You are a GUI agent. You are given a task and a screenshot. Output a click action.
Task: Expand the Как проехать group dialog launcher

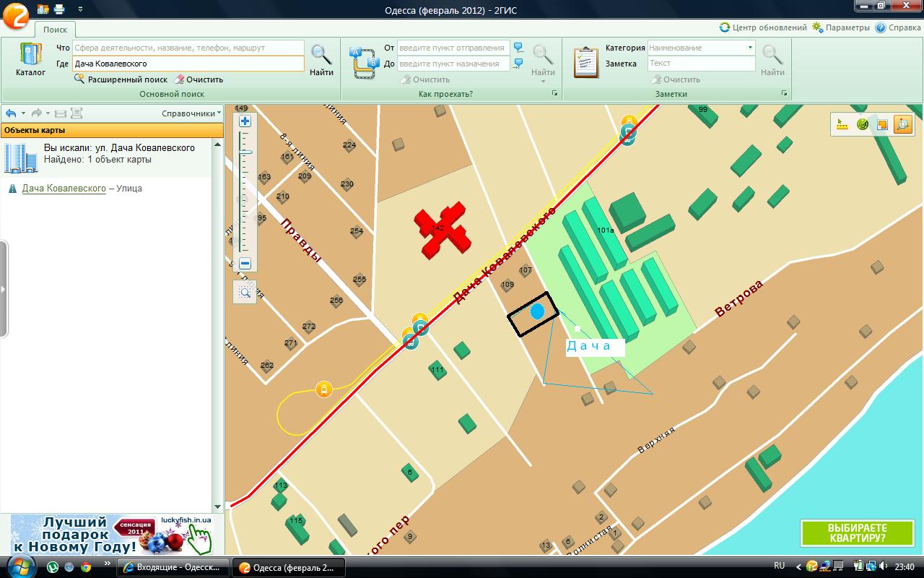click(x=554, y=94)
